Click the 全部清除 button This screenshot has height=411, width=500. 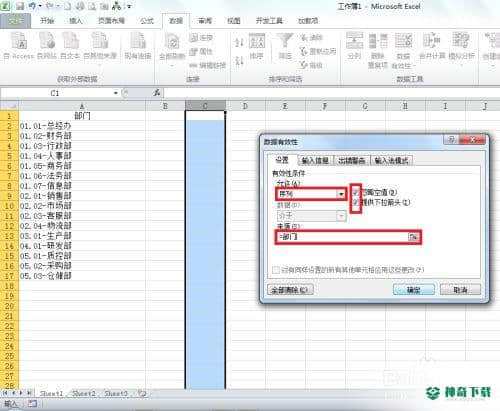[290, 290]
